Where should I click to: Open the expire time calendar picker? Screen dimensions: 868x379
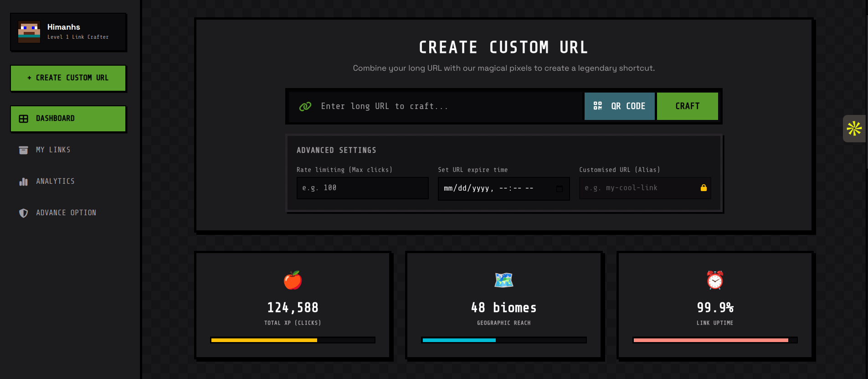pos(560,188)
